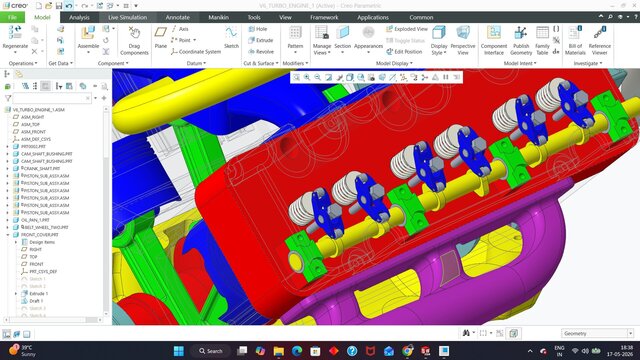Click Save in quick access toolbar

pyautogui.click(x=59, y=6)
